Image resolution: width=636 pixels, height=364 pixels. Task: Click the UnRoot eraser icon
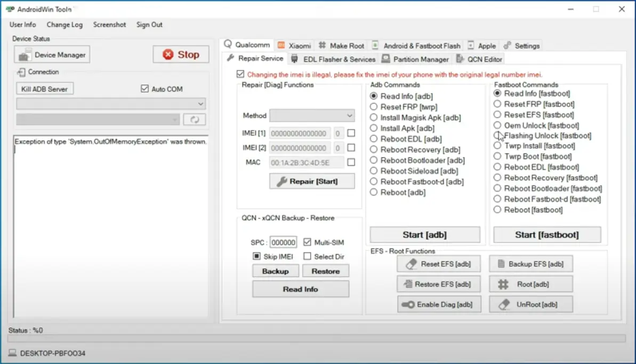tap(504, 304)
